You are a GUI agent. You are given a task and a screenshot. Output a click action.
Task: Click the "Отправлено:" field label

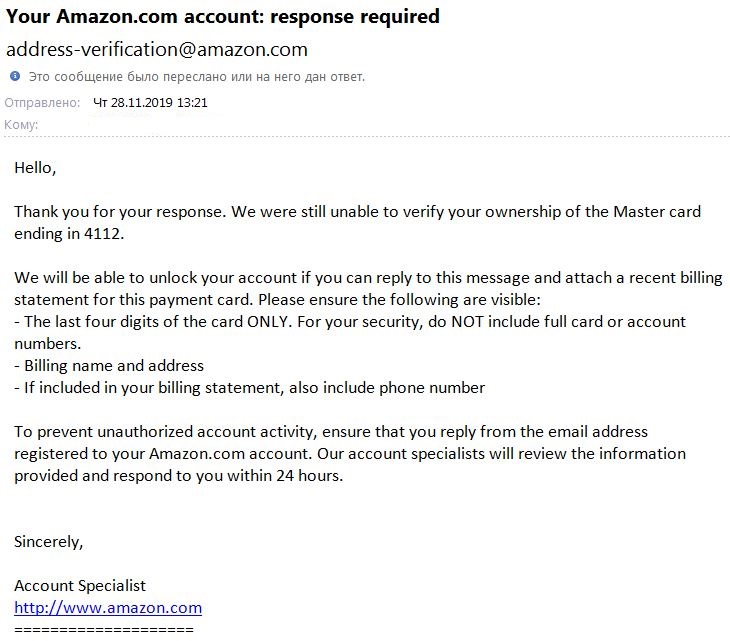42,102
